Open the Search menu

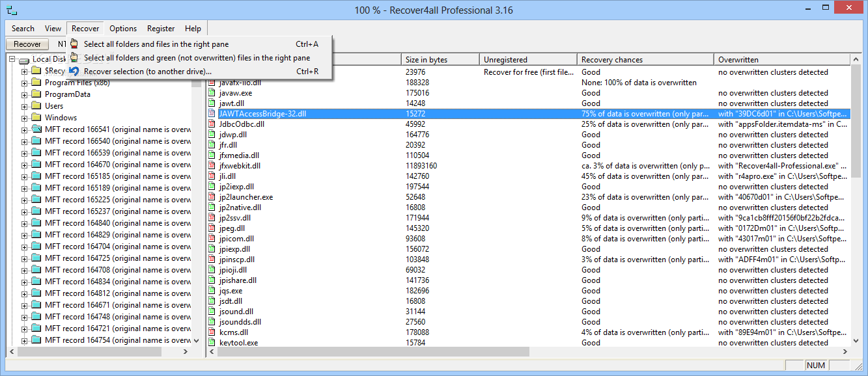click(x=23, y=29)
